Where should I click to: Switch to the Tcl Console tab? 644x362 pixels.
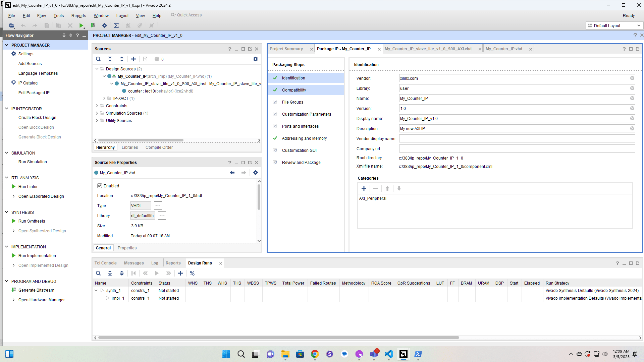click(x=105, y=263)
